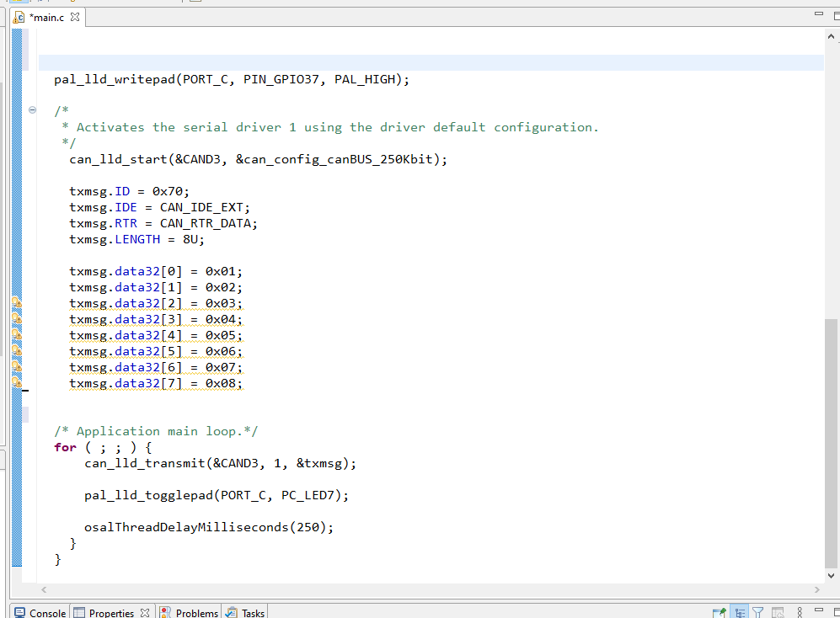
Task: Click the Properties table icon
Action: click(x=79, y=613)
